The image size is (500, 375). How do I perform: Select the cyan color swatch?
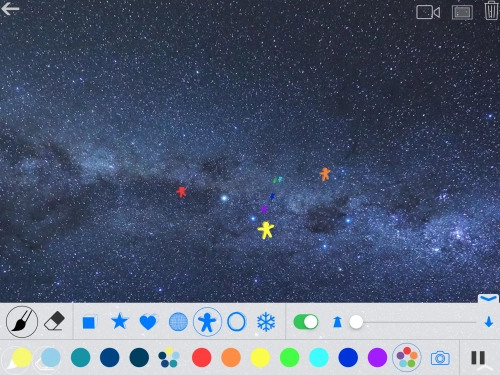(x=319, y=358)
